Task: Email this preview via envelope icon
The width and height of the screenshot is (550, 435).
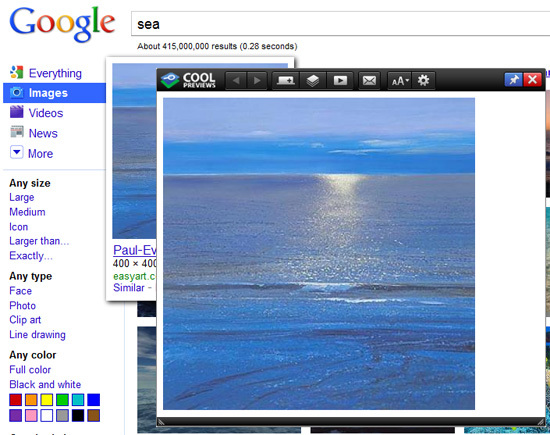Action: [369, 81]
